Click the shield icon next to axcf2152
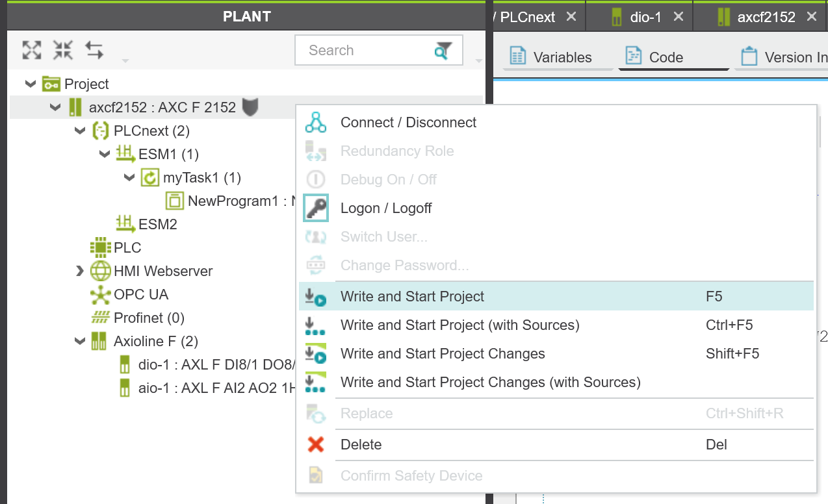Image resolution: width=828 pixels, height=504 pixels. [250, 107]
